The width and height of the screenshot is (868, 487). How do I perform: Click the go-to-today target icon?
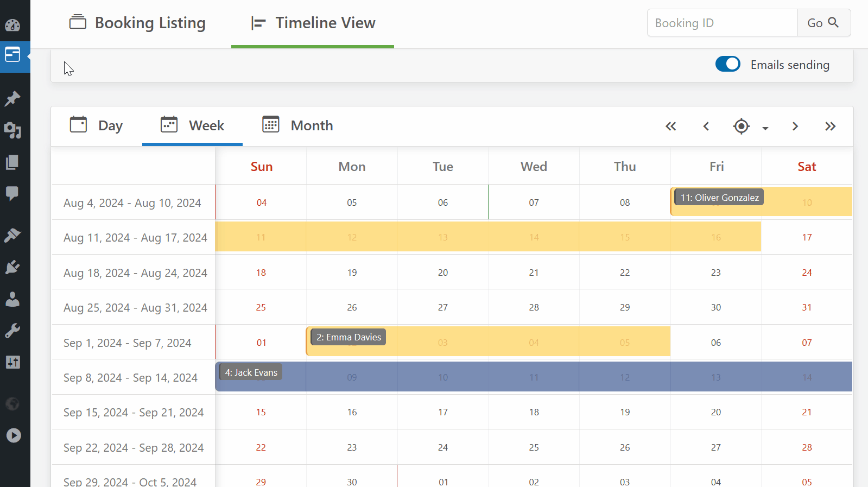pyautogui.click(x=740, y=126)
